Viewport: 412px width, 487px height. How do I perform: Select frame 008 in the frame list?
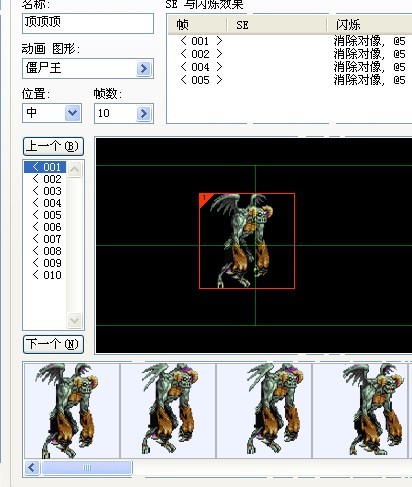pyautogui.click(x=45, y=251)
